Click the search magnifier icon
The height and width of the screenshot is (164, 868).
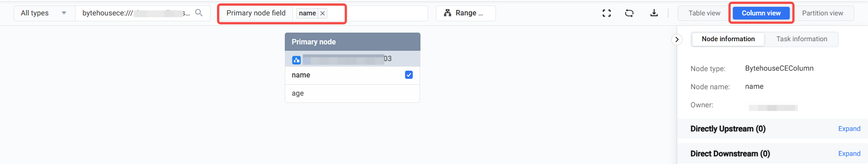point(199,13)
